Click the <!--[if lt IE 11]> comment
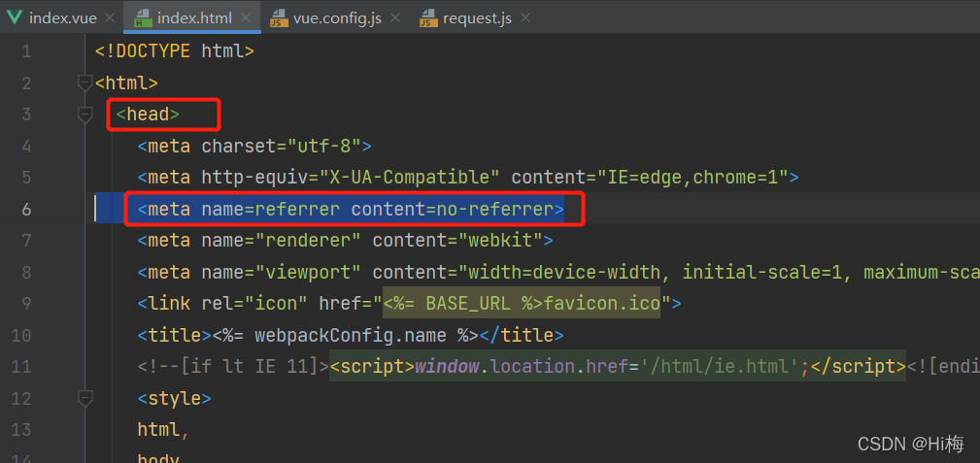 click(x=233, y=367)
